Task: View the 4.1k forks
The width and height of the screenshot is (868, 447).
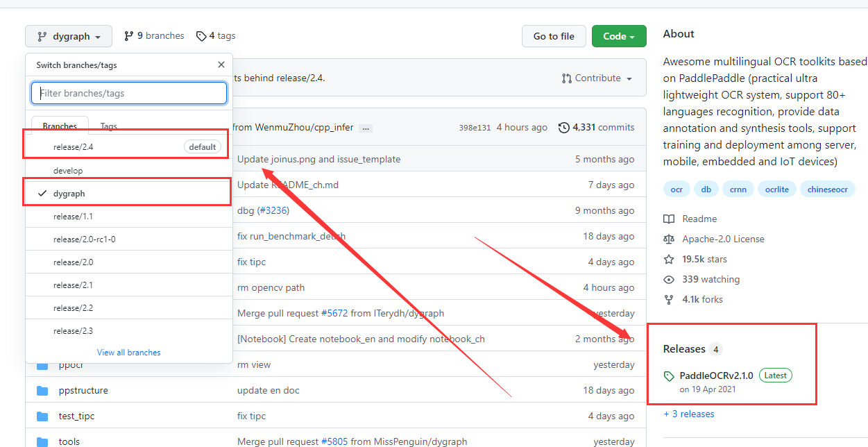Action: tap(702, 299)
